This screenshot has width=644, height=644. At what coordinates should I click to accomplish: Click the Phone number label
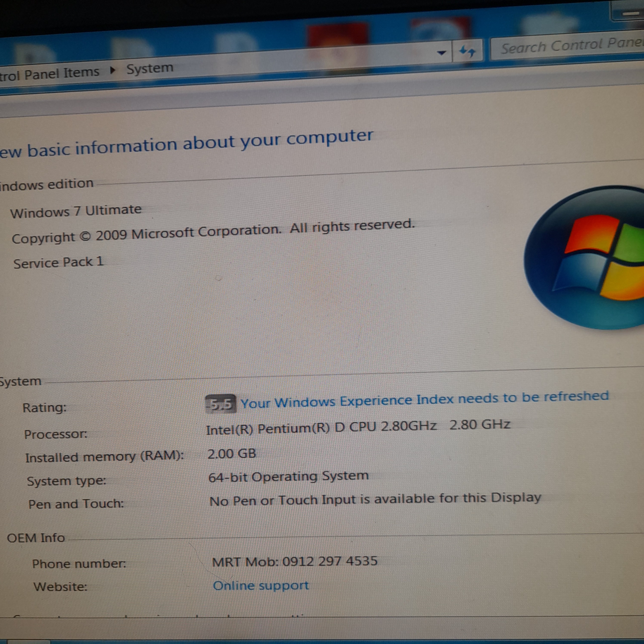[79, 564]
